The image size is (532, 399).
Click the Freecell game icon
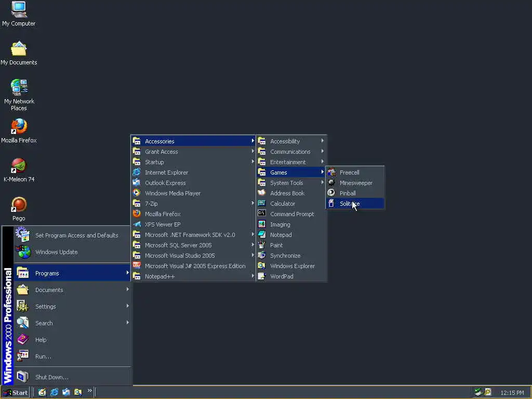tap(331, 172)
